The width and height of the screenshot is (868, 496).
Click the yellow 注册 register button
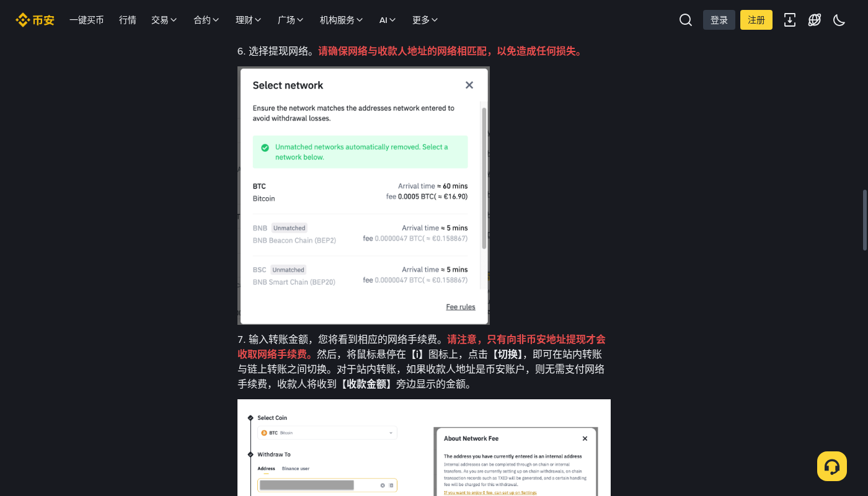[x=756, y=20]
